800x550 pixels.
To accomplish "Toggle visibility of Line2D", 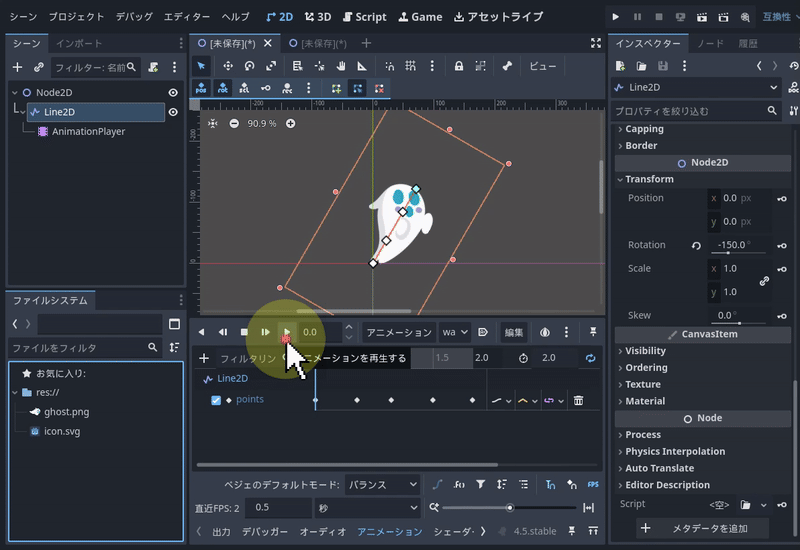I will click(173, 112).
